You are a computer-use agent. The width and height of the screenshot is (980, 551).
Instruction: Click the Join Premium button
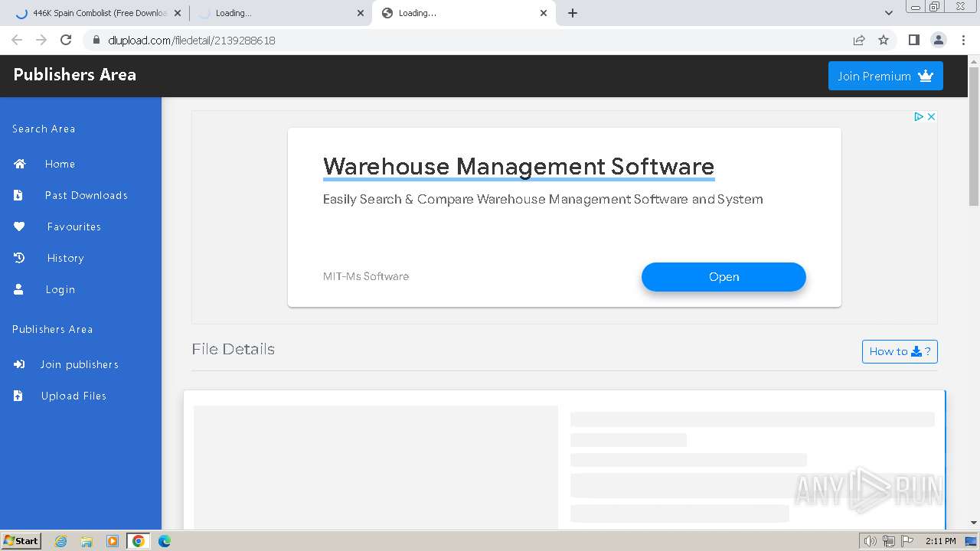pyautogui.click(x=885, y=76)
